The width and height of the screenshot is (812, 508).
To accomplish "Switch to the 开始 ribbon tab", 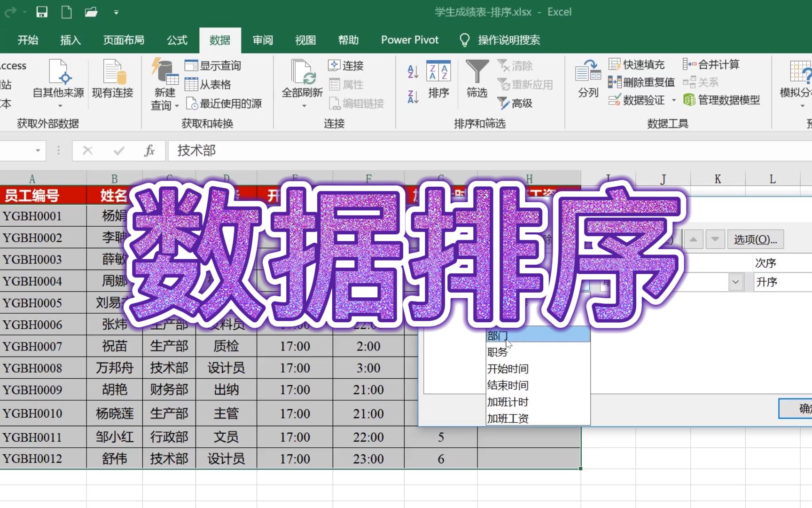I will (27, 40).
